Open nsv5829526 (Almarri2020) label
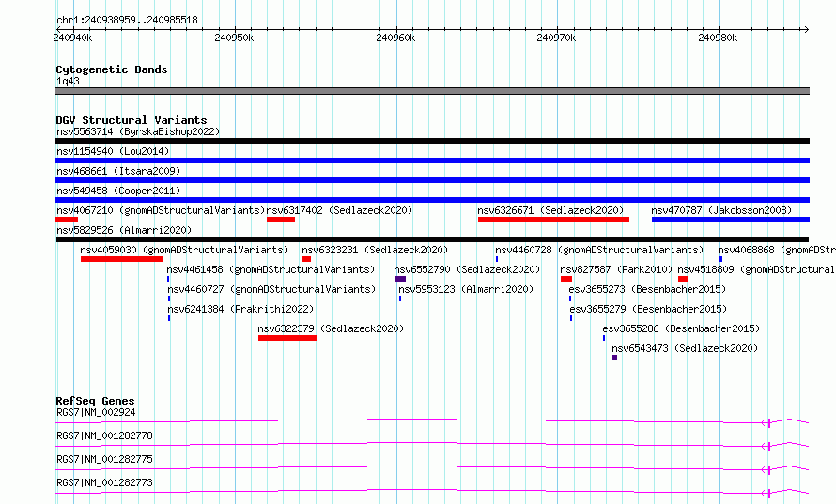This screenshot has height=504, width=836. 124,230
